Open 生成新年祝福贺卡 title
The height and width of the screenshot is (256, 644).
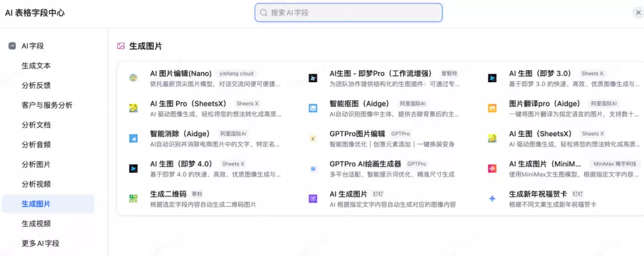[538, 194]
